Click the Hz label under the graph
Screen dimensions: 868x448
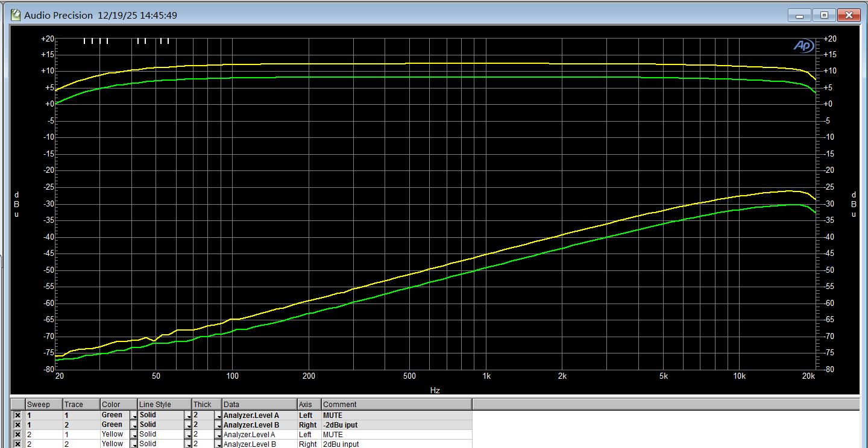(435, 390)
